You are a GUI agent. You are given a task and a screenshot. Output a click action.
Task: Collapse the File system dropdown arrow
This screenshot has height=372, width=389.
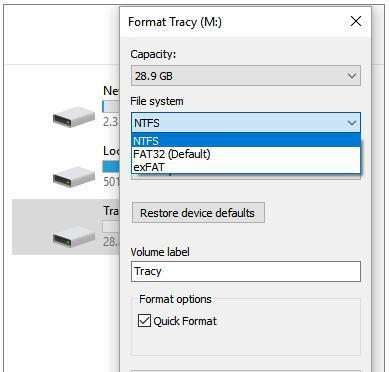point(352,123)
